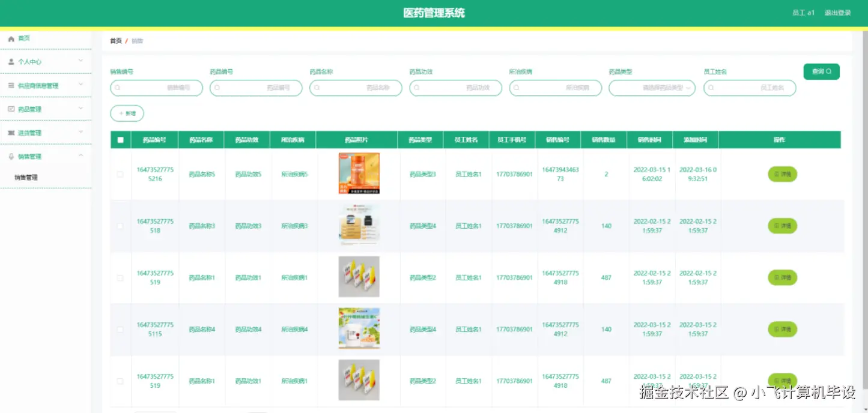Open the 销售管理 submenu item
This screenshot has height=413, width=868.
click(26, 178)
